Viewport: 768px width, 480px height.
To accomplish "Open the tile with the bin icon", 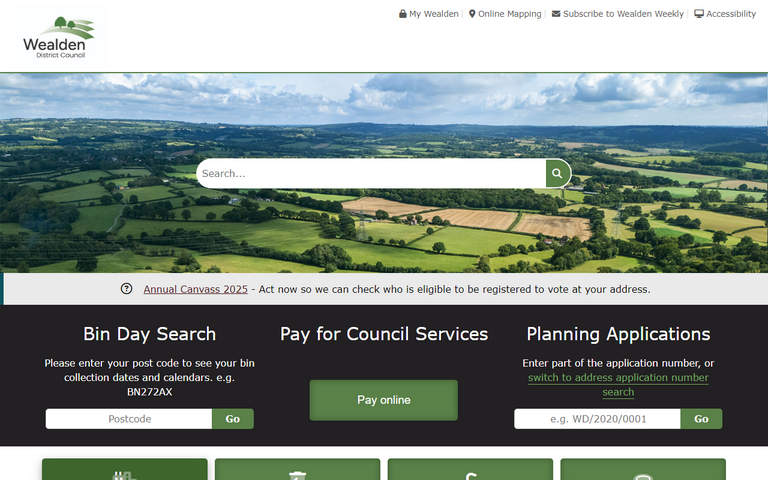I will click(297, 469).
